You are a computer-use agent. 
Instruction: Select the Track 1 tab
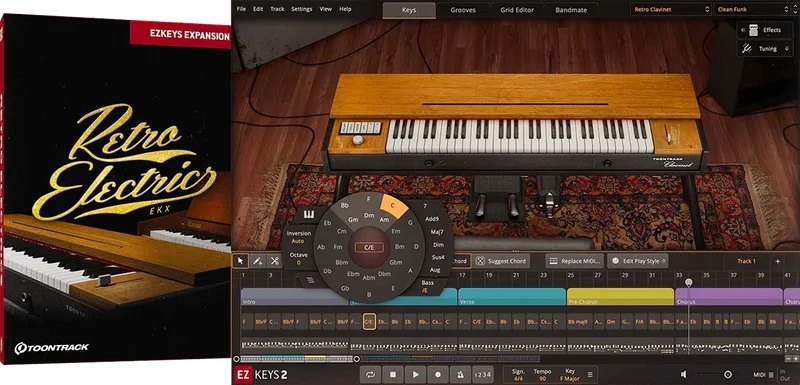(x=746, y=261)
